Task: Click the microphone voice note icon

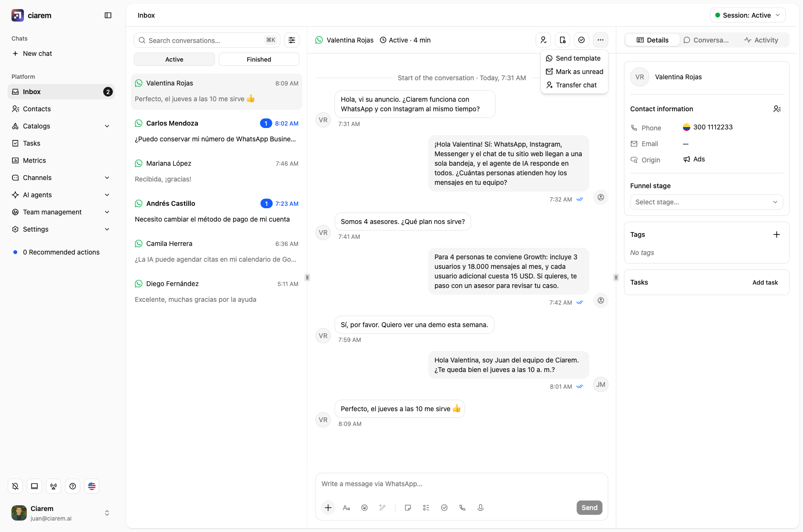Action: pos(481,508)
